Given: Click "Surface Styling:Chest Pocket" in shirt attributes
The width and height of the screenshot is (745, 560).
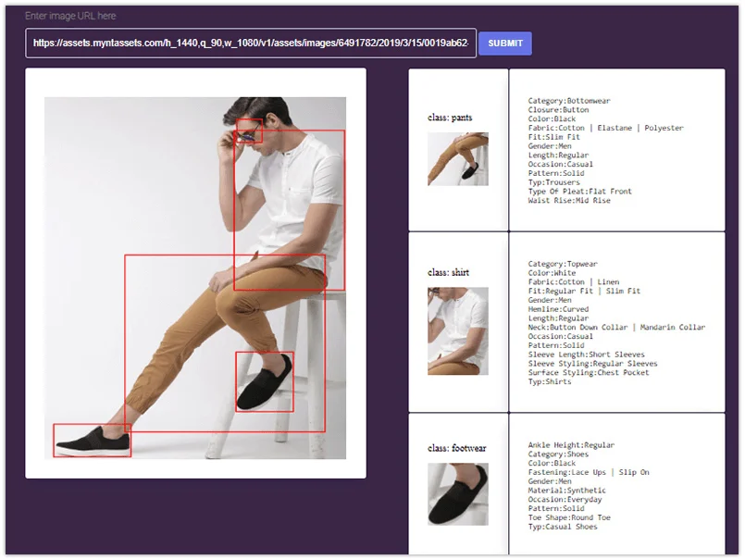Looking at the screenshot, I should (588, 373).
